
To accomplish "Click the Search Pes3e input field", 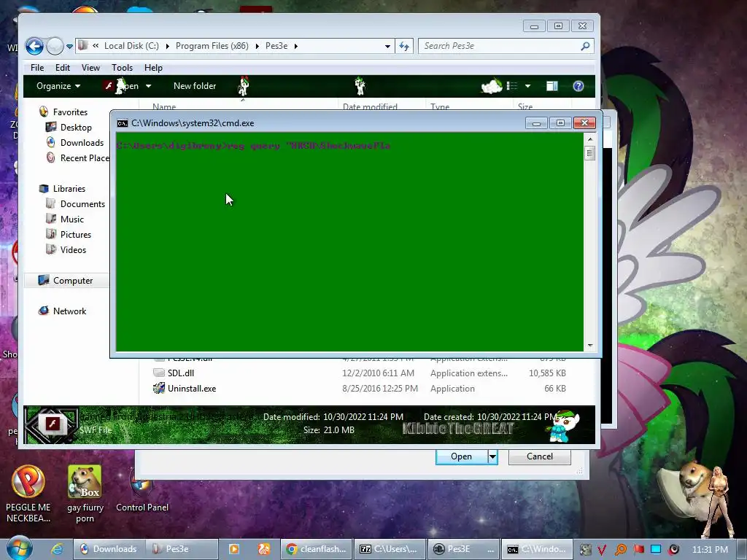I will (x=499, y=46).
